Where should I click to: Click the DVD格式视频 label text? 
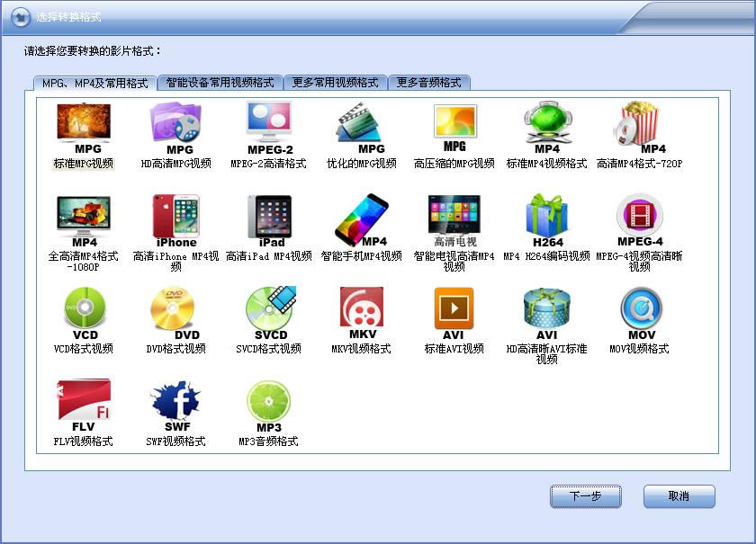pyautogui.click(x=176, y=349)
